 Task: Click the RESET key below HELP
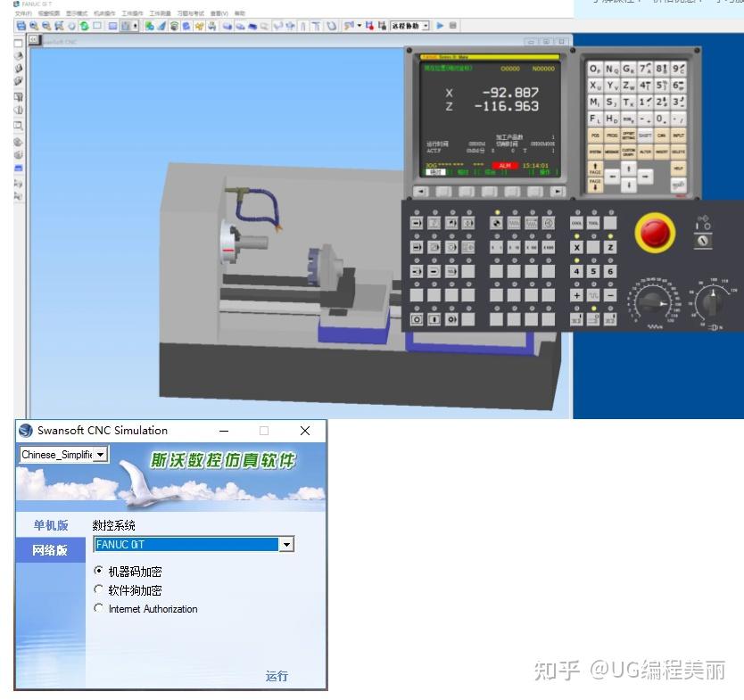click(679, 185)
